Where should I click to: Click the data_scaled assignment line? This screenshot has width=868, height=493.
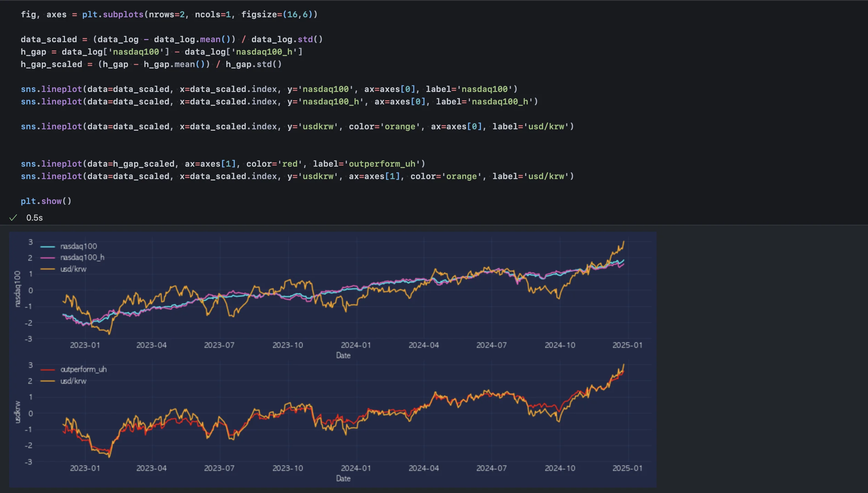(x=171, y=39)
